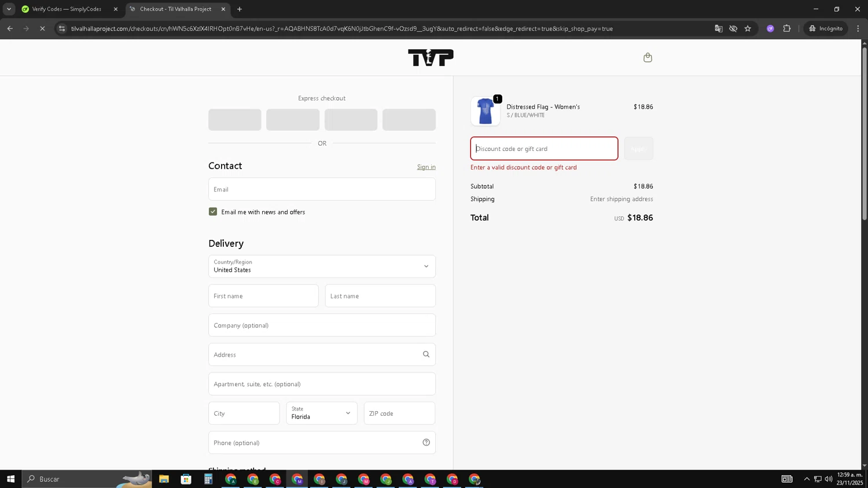Click the 'Distressed Flag - Women's' product name
This screenshot has height=488, width=868.
point(543,107)
